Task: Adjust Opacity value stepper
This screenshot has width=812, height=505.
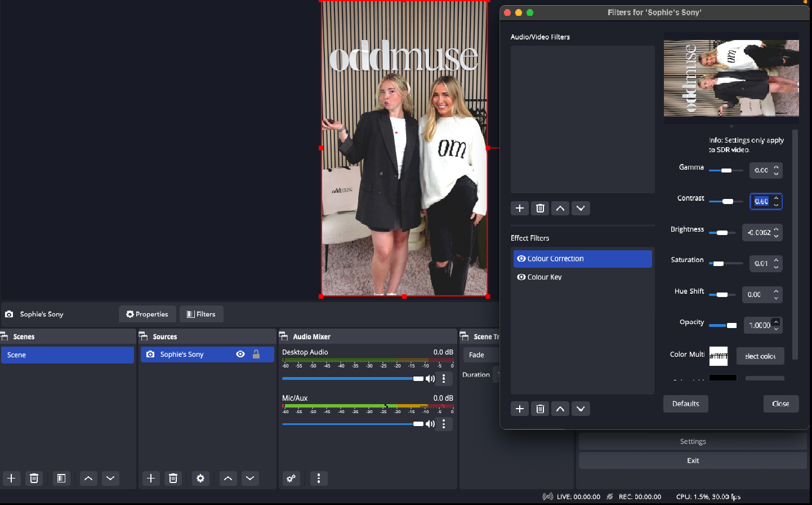Action: coord(777,325)
